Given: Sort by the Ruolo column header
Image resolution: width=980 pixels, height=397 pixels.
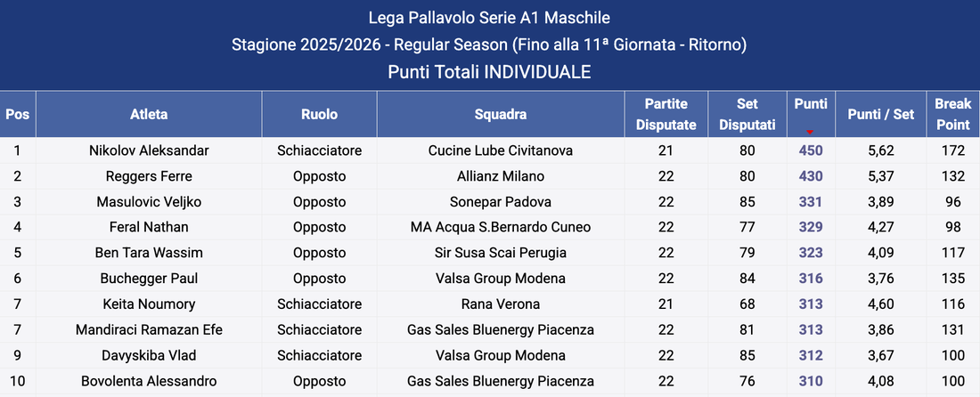Looking at the screenshot, I should (319, 115).
